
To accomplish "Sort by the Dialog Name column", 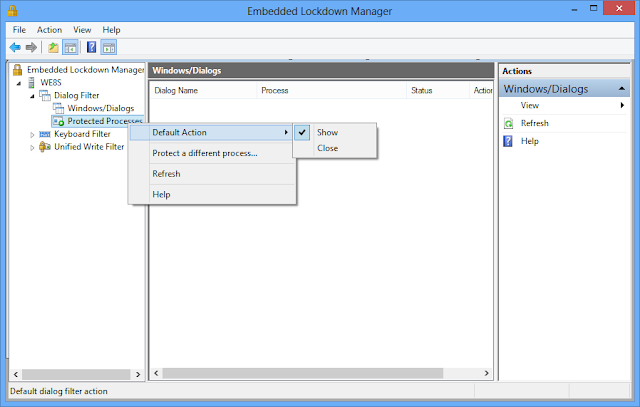I will tap(204, 91).
